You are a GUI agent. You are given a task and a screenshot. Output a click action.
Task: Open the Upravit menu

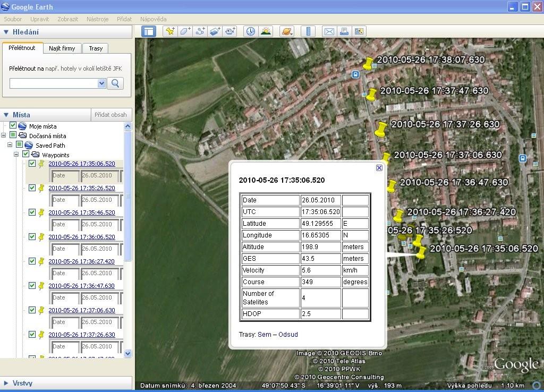(39, 19)
